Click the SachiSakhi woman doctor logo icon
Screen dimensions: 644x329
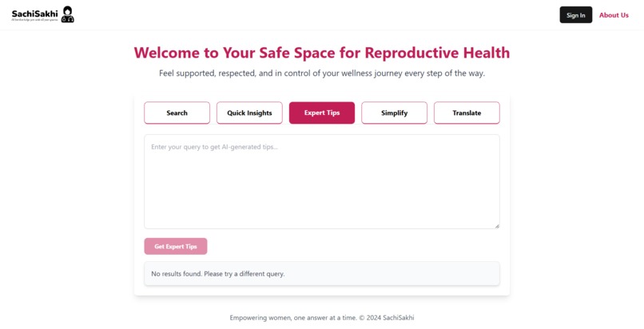pyautogui.click(x=67, y=14)
